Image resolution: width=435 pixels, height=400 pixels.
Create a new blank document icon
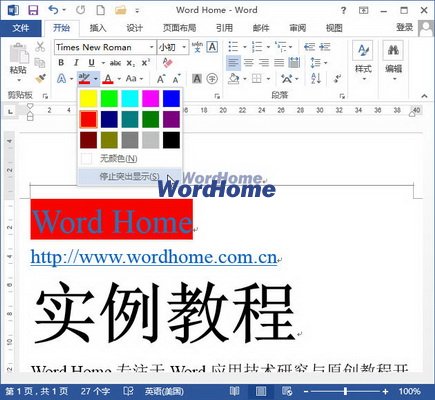click(101, 10)
